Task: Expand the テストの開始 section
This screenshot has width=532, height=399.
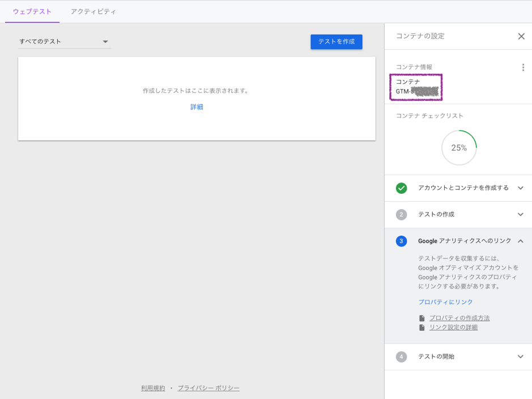Action: (x=520, y=357)
